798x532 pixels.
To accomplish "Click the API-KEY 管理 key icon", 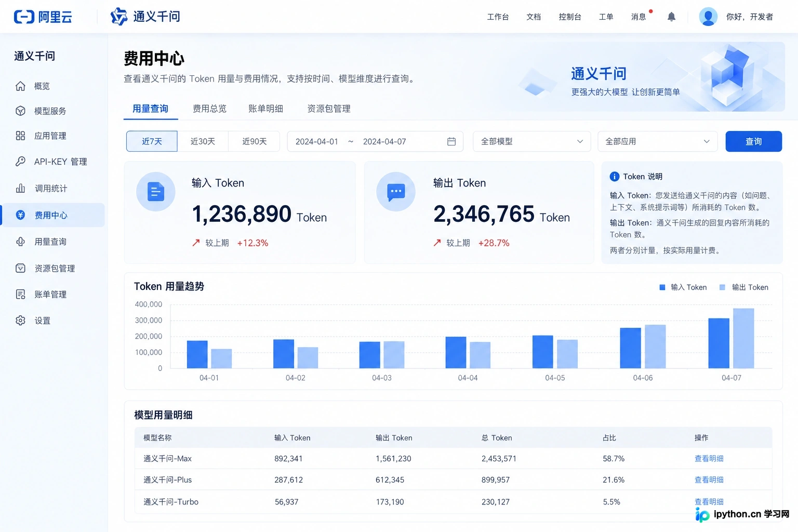I will 20,161.
